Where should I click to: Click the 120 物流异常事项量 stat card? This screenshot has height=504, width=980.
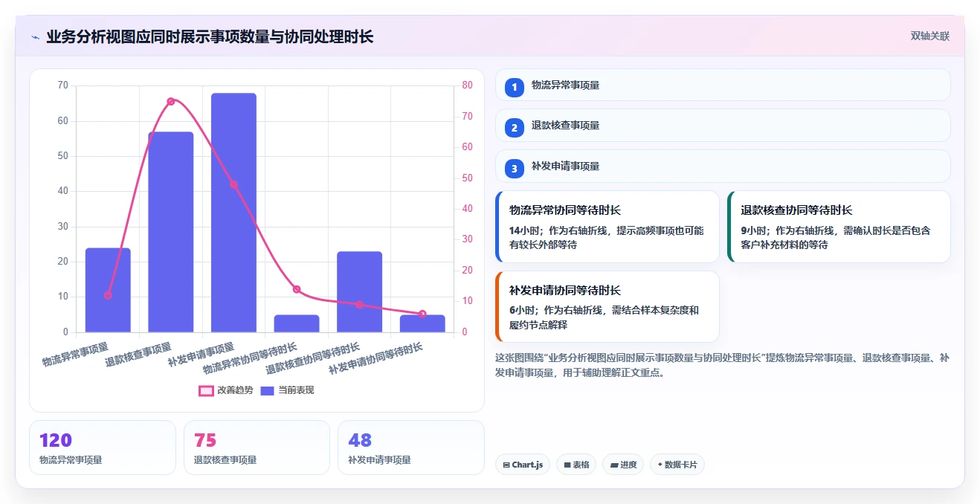tap(103, 448)
